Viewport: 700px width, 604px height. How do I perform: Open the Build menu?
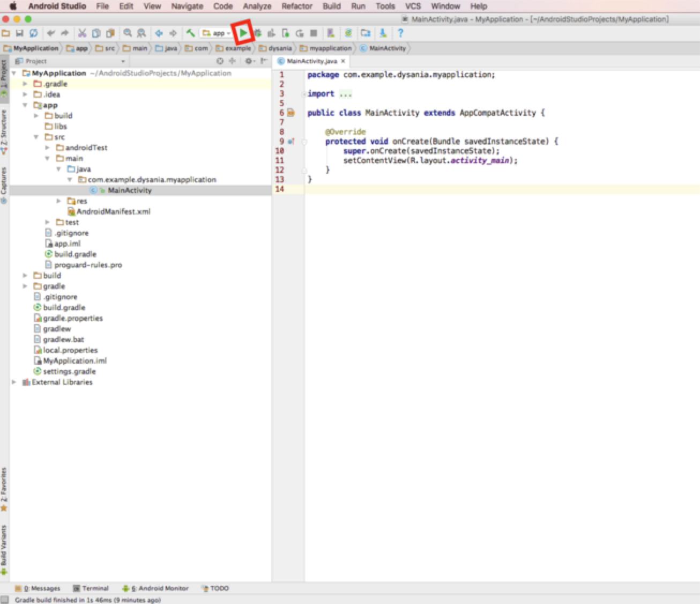(x=332, y=6)
